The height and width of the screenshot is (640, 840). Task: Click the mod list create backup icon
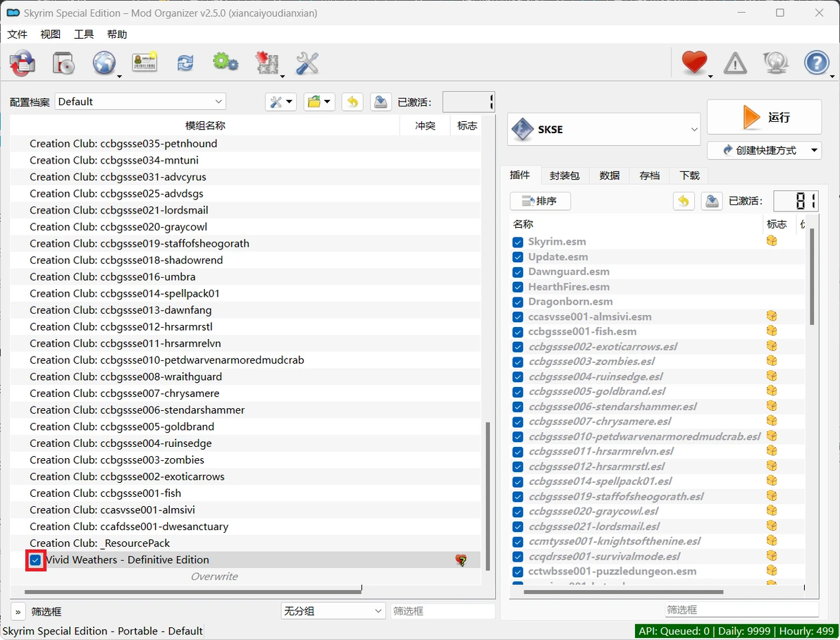coord(381,101)
